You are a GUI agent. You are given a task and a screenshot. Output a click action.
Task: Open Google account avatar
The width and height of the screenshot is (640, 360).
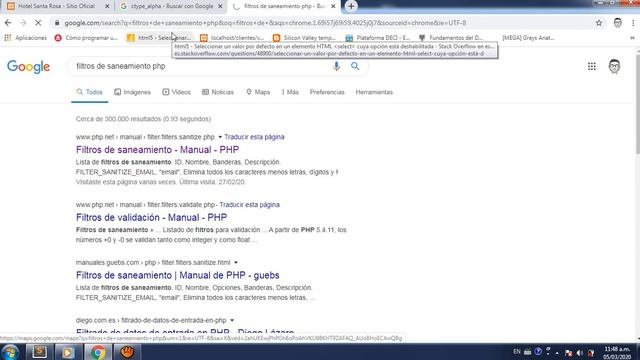[614, 66]
